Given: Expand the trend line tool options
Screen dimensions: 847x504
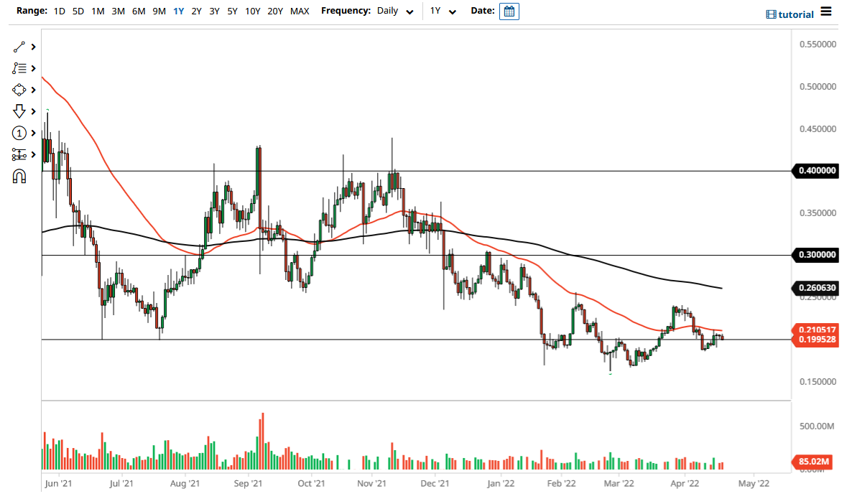Looking at the screenshot, I should (32, 47).
